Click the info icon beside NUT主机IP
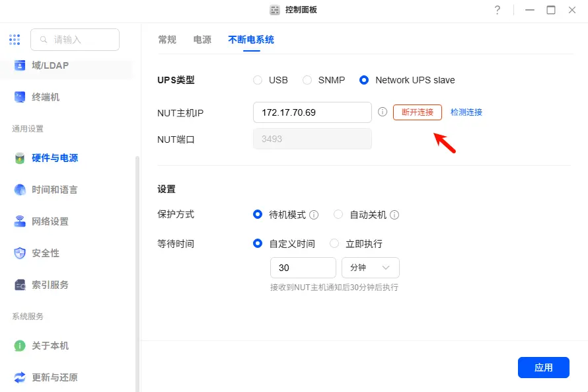 [383, 112]
